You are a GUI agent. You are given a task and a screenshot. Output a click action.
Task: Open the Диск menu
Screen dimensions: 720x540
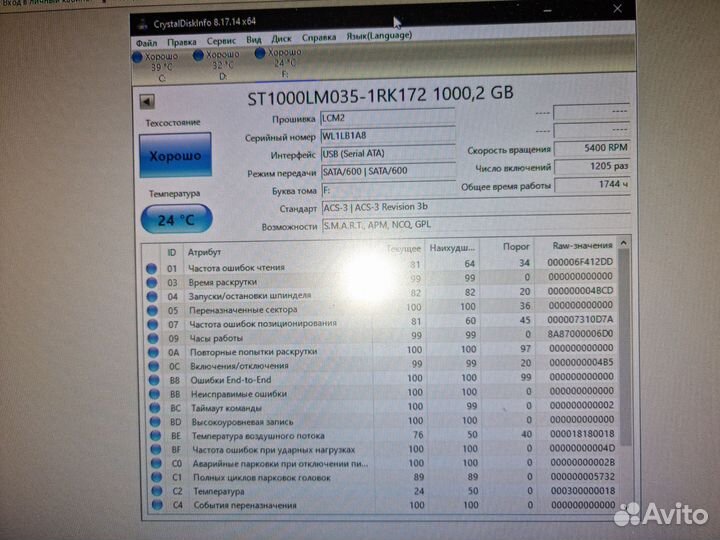[281, 39]
